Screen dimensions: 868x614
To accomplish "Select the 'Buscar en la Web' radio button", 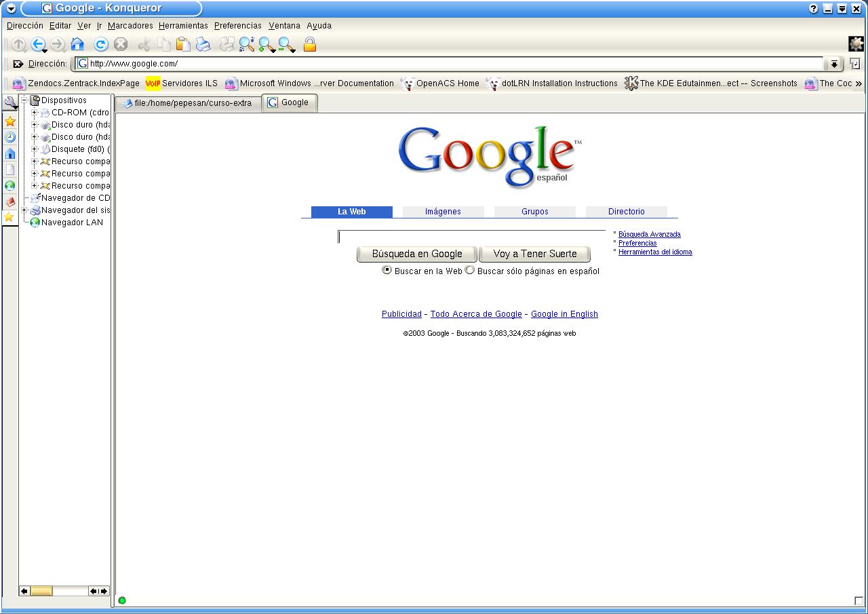I will pos(387,270).
